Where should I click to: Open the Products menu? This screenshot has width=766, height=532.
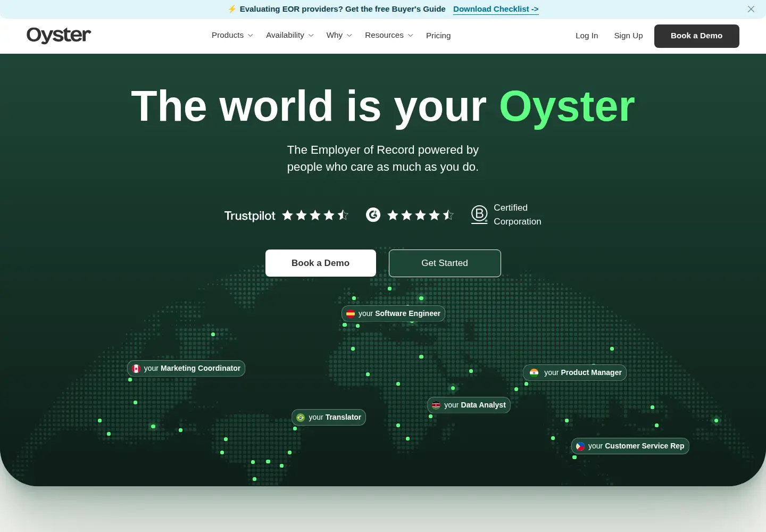pyautogui.click(x=232, y=35)
